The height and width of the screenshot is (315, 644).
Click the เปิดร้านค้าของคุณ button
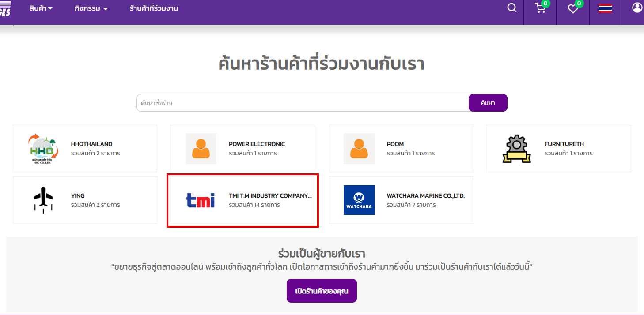pos(322,291)
